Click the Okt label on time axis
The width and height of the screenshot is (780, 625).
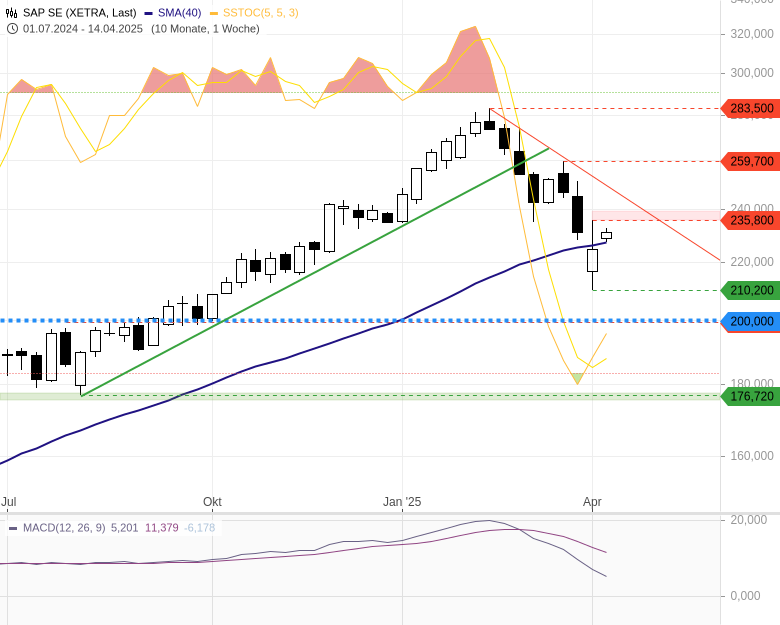[x=212, y=502]
